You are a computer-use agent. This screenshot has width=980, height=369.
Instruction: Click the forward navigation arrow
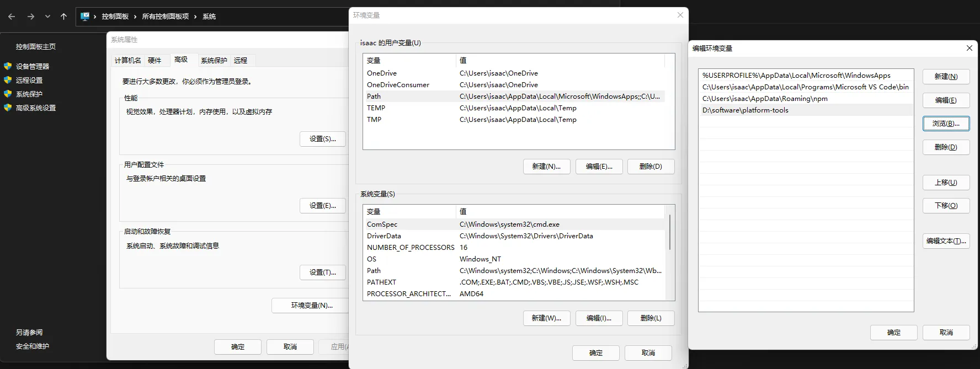point(31,17)
